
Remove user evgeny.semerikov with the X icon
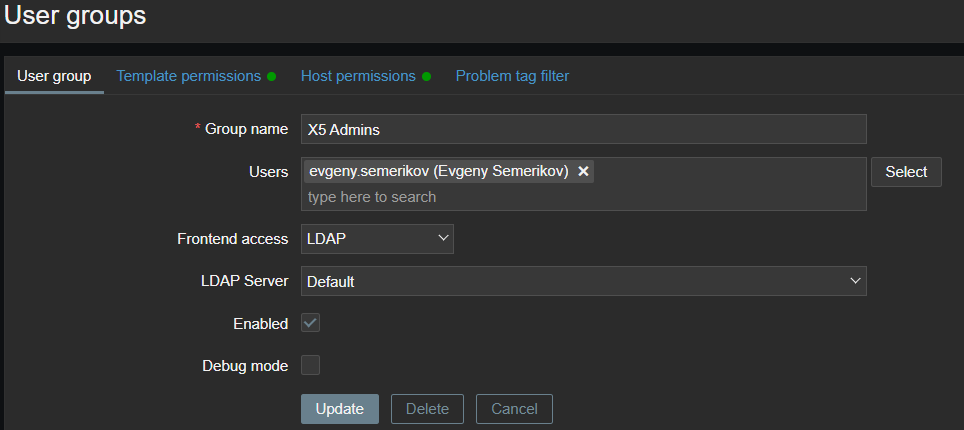583,171
